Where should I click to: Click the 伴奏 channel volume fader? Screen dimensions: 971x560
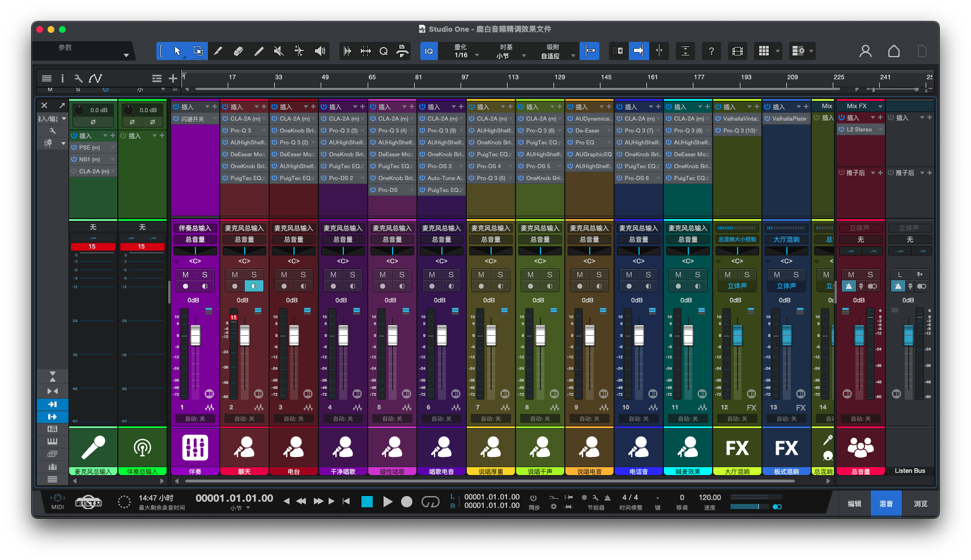pyautogui.click(x=195, y=335)
